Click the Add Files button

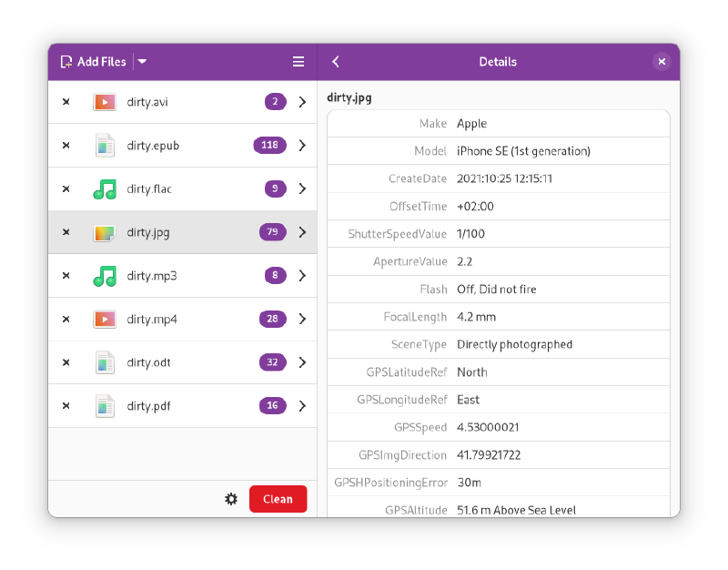(x=93, y=62)
